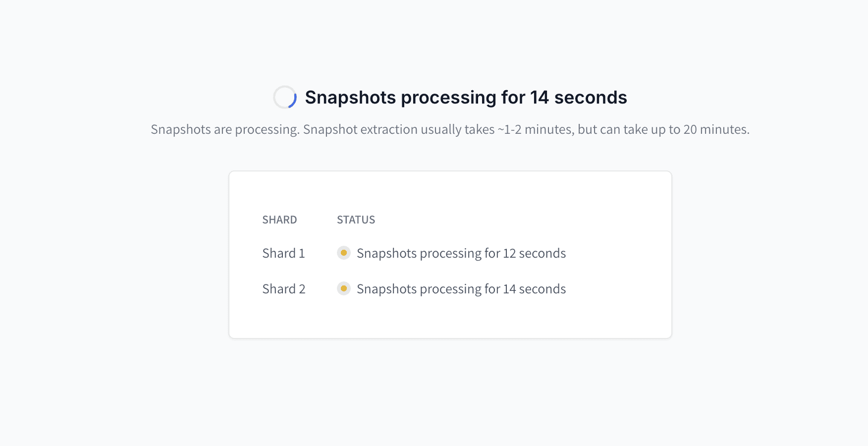Click the spinner showing snapshot extraction progress
The image size is (868, 446).
(286, 97)
